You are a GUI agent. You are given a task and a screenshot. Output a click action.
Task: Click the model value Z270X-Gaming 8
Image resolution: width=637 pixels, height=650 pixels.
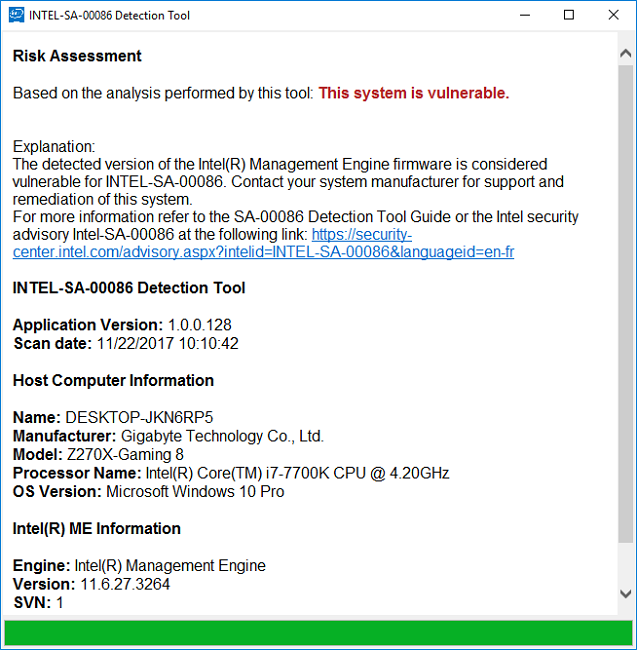125,454
